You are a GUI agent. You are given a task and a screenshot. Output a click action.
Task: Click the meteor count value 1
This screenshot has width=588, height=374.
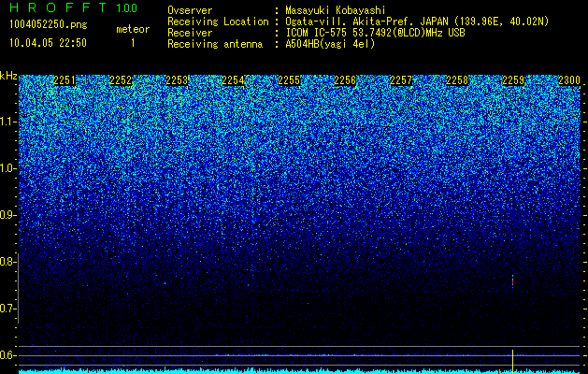click(133, 43)
